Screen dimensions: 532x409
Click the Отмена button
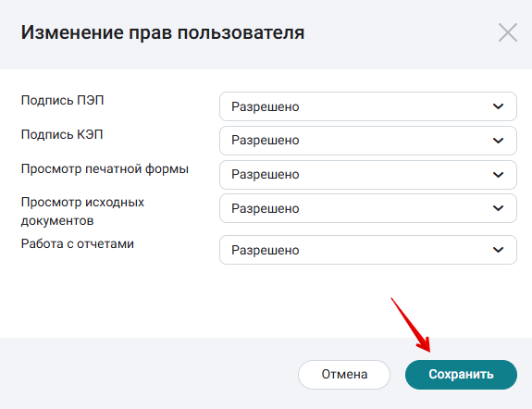[x=344, y=375]
